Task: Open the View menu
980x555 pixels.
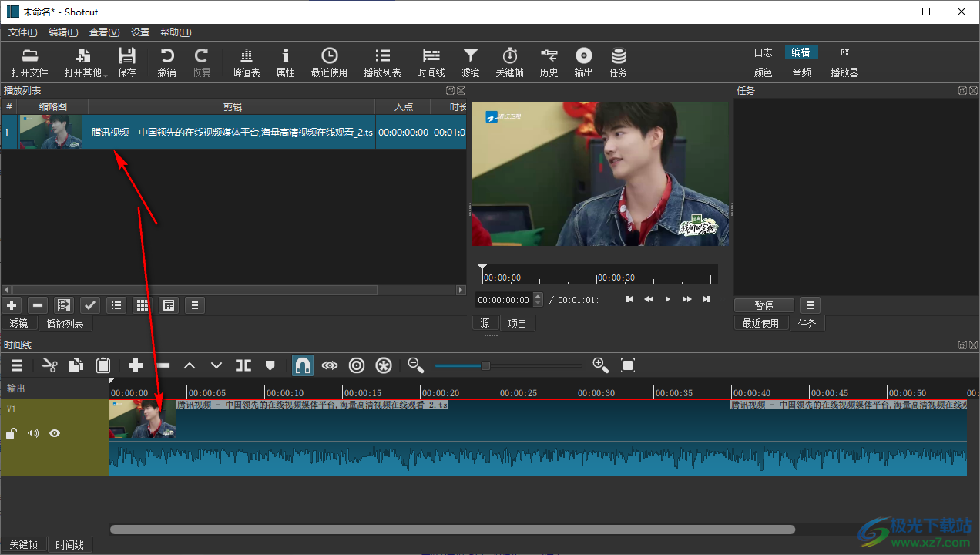Action: (104, 32)
